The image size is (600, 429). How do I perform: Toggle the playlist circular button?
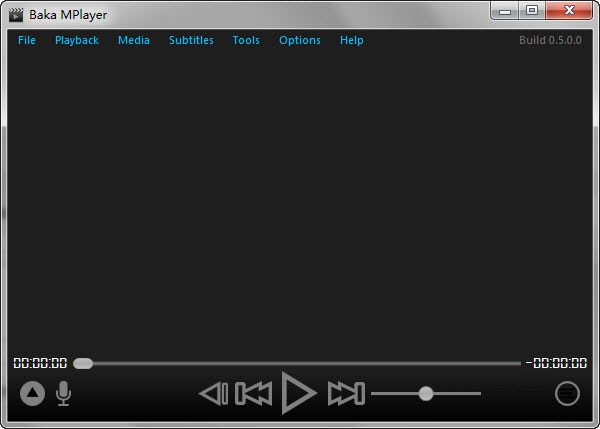tap(567, 393)
